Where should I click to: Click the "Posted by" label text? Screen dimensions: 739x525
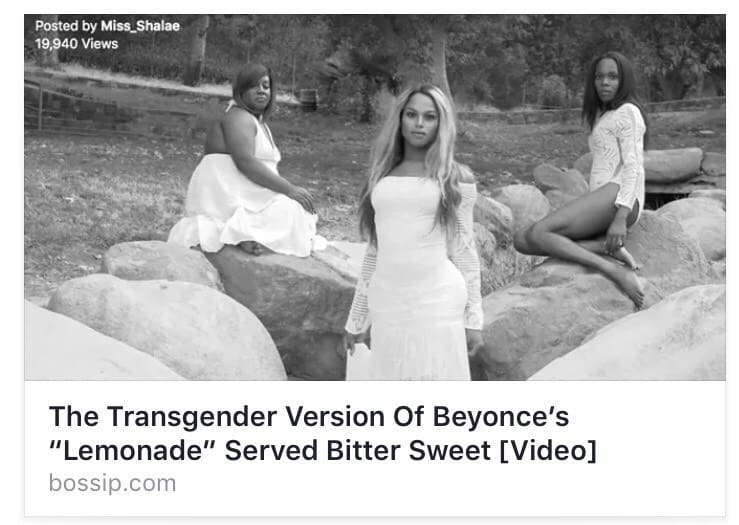tap(66, 26)
